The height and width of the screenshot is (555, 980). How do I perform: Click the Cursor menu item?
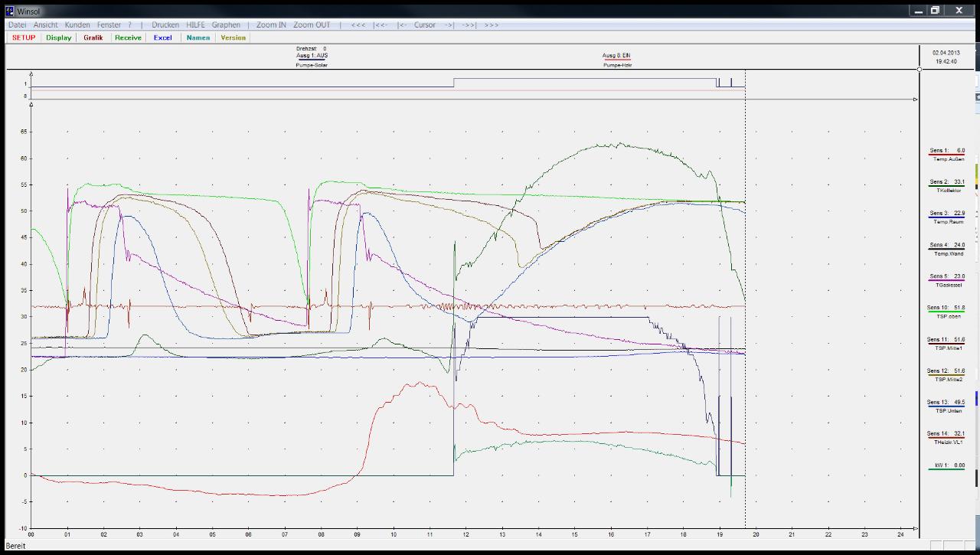425,24
